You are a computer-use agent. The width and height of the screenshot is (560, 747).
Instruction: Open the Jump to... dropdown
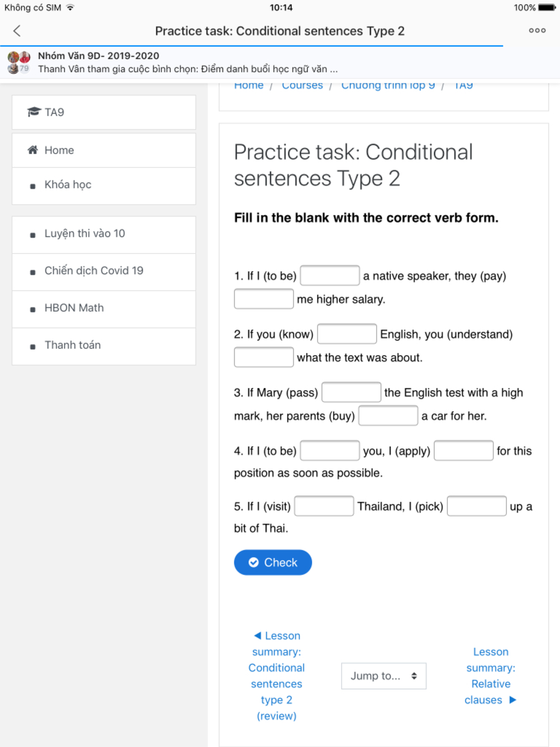point(383,676)
